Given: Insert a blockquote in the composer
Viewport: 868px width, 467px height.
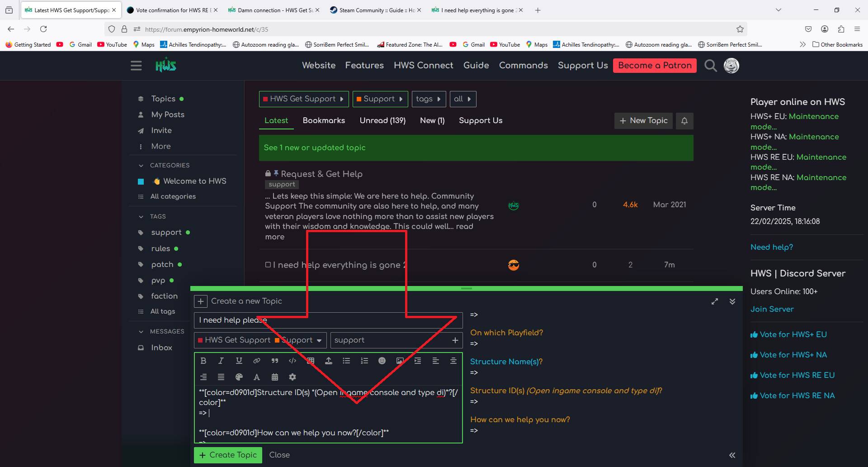Looking at the screenshot, I should tap(275, 361).
